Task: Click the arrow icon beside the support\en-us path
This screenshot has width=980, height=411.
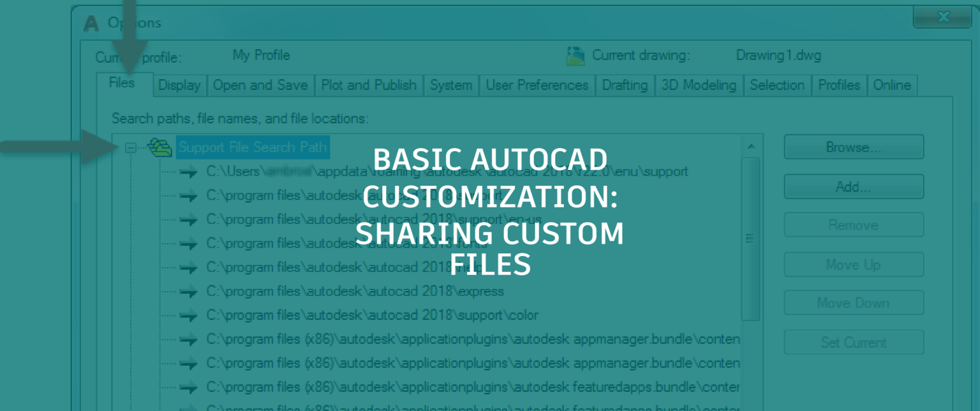Action: [189, 219]
